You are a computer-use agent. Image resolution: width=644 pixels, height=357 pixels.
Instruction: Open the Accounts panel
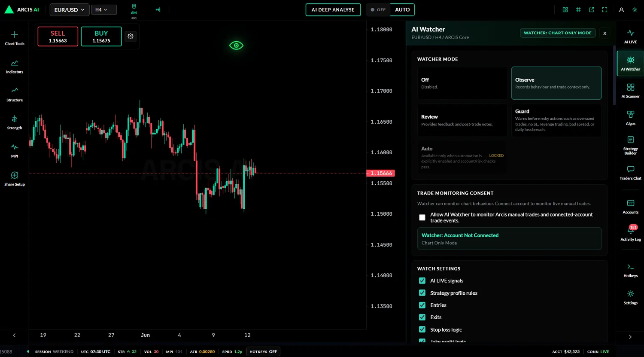[x=630, y=207]
